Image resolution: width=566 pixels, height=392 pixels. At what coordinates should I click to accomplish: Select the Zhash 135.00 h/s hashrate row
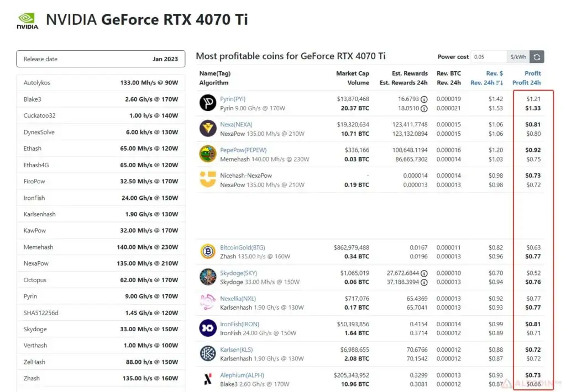tap(101, 378)
